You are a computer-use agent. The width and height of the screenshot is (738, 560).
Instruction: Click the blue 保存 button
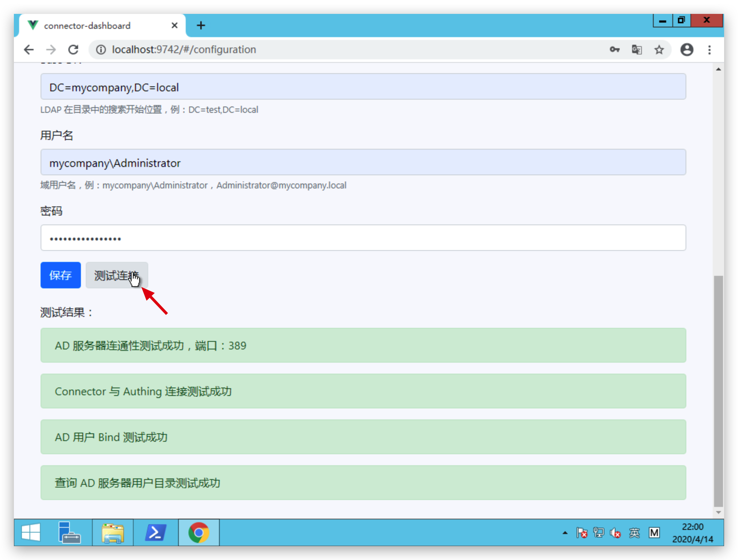click(60, 275)
